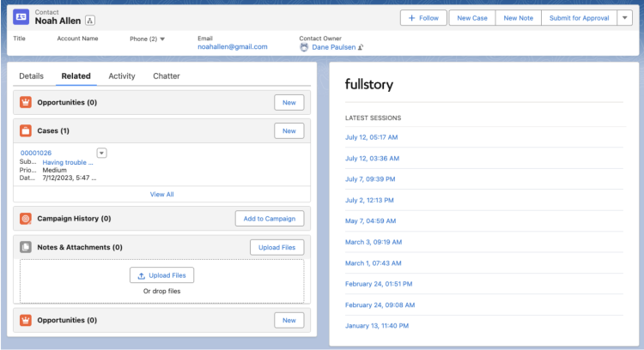Click New in the bottom Opportunities section

(289, 321)
